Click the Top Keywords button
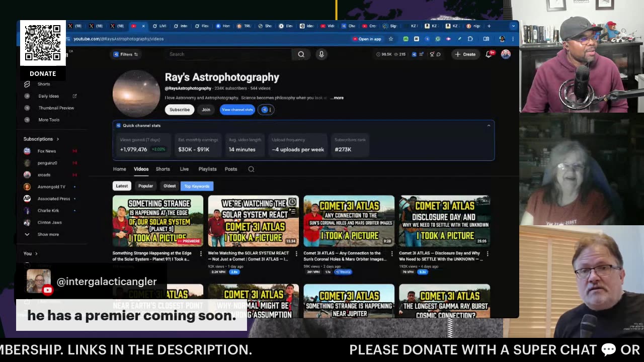This screenshot has height=362, width=644. [197, 187]
